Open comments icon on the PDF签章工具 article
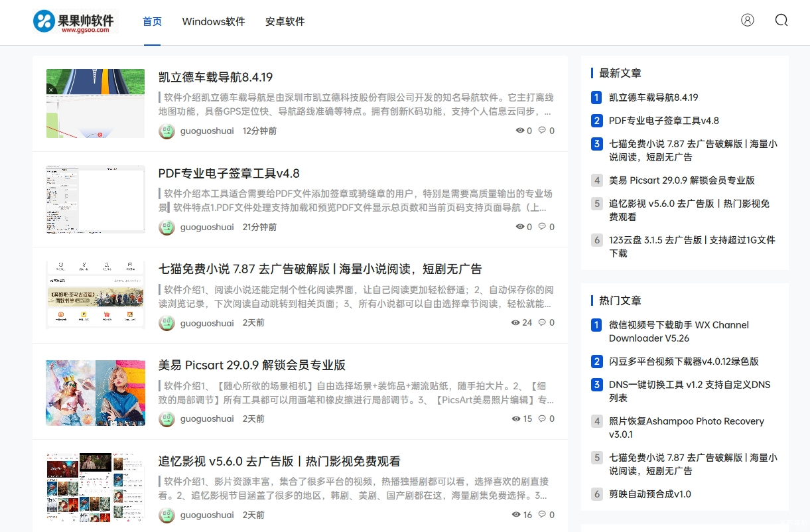 click(x=542, y=226)
